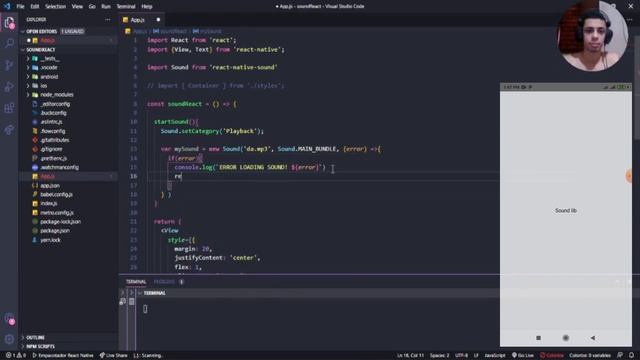Click the feedback icon in status bar
The image size is (640, 360).
click(x=620, y=356)
